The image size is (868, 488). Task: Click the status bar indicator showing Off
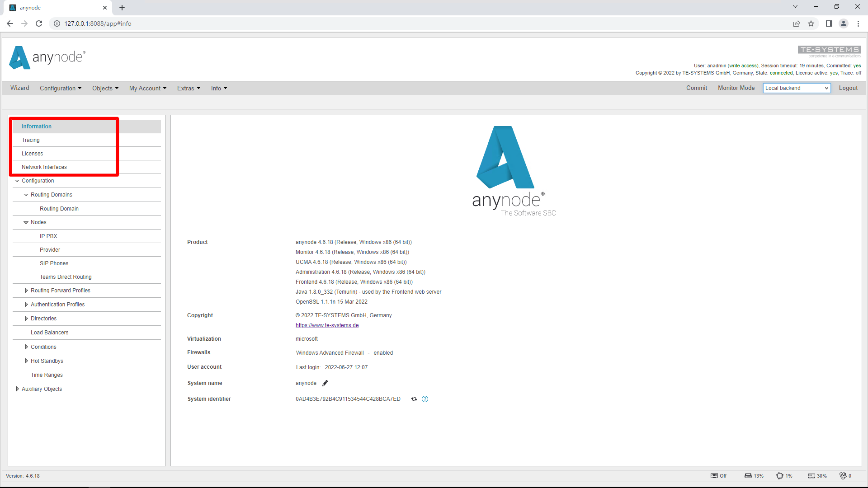tap(718, 476)
